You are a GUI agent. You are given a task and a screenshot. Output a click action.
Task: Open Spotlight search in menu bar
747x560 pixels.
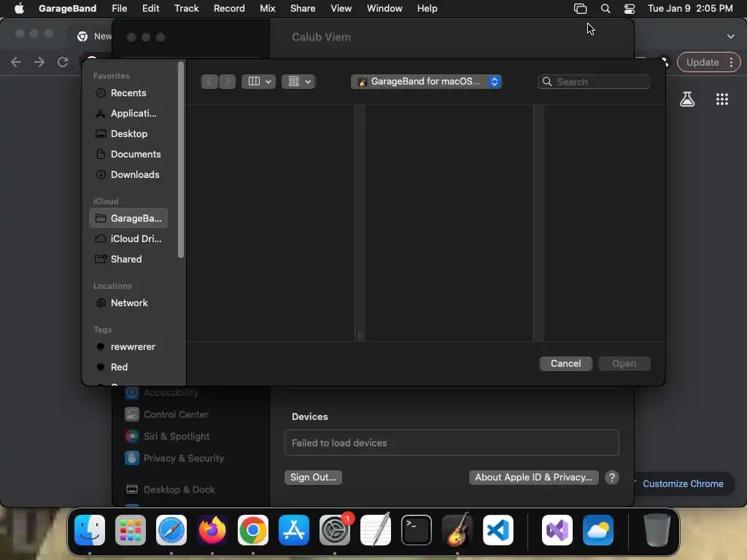click(605, 8)
